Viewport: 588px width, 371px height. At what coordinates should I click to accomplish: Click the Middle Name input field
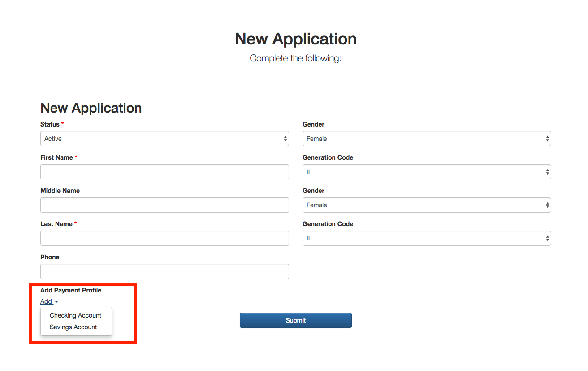click(164, 205)
